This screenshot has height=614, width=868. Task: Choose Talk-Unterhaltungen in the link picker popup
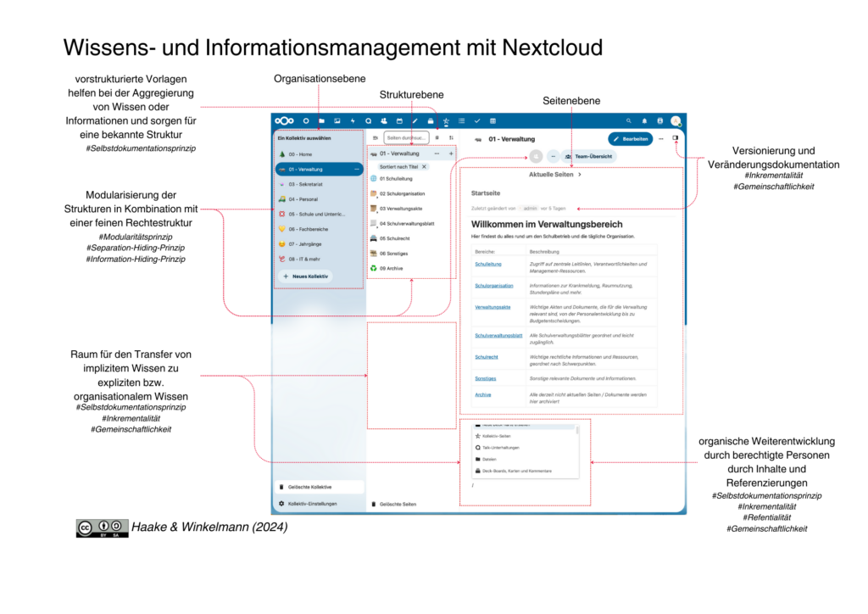click(x=524, y=448)
